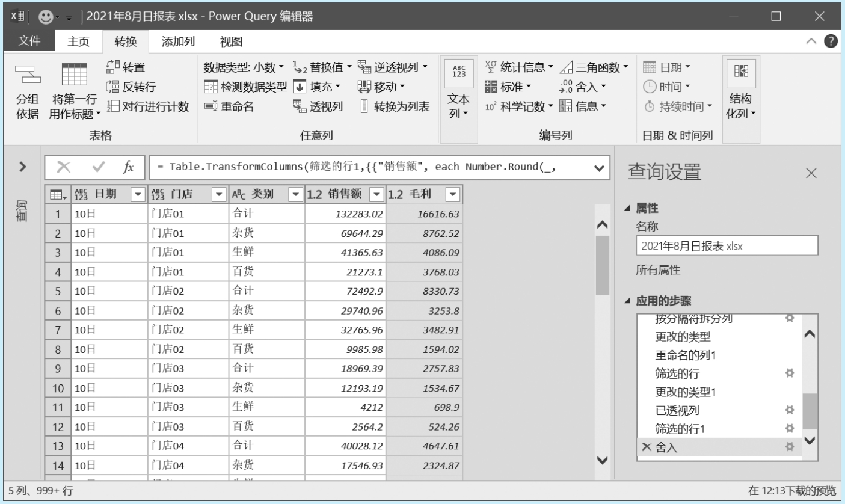Click the Group By (分组依据) icon

(27, 75)
